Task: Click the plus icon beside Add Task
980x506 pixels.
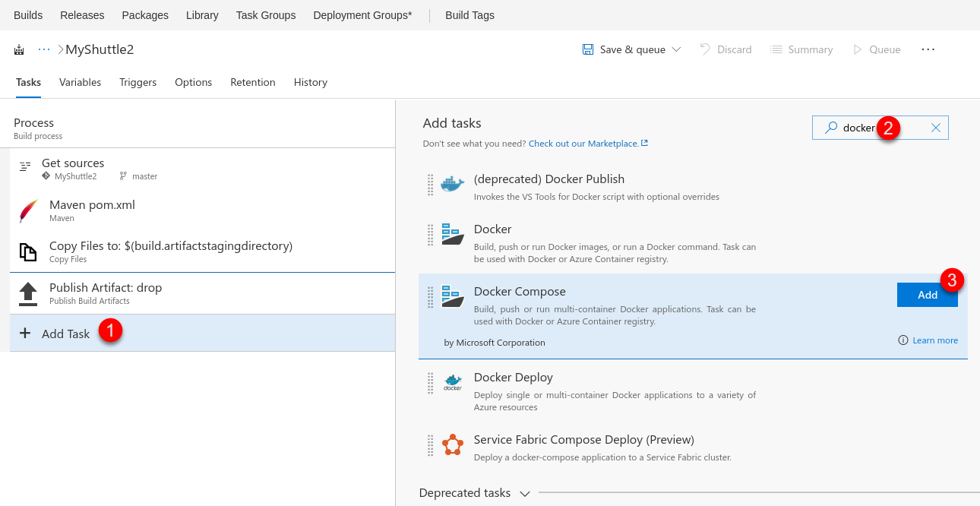Action: tap(25, 334)
